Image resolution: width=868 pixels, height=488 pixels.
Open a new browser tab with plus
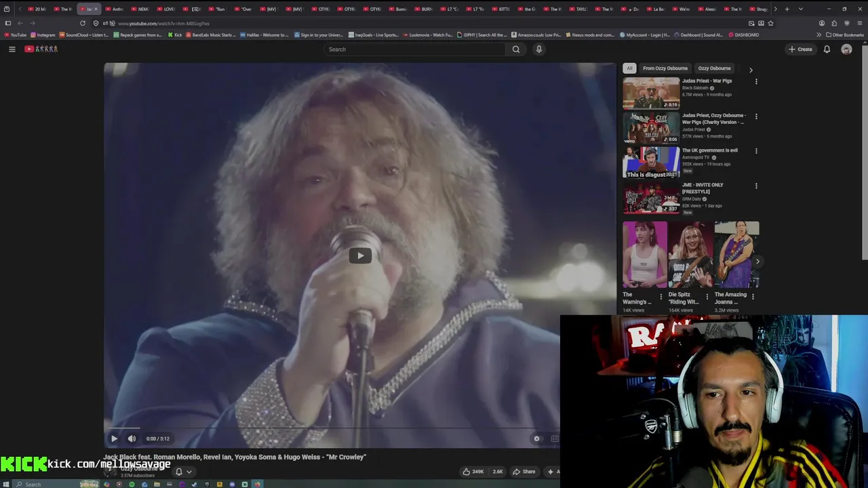click(x=787, y=9)
